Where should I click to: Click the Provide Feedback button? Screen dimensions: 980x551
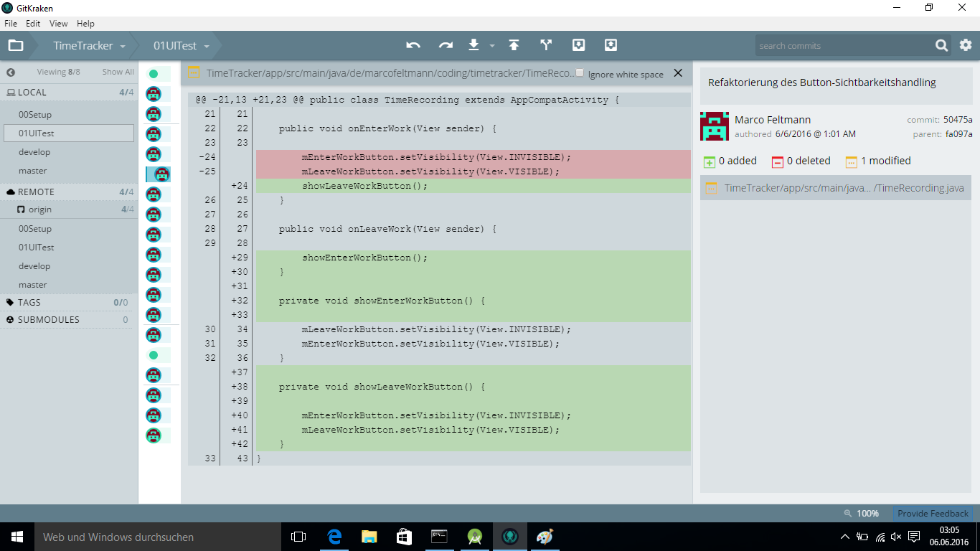933,513
